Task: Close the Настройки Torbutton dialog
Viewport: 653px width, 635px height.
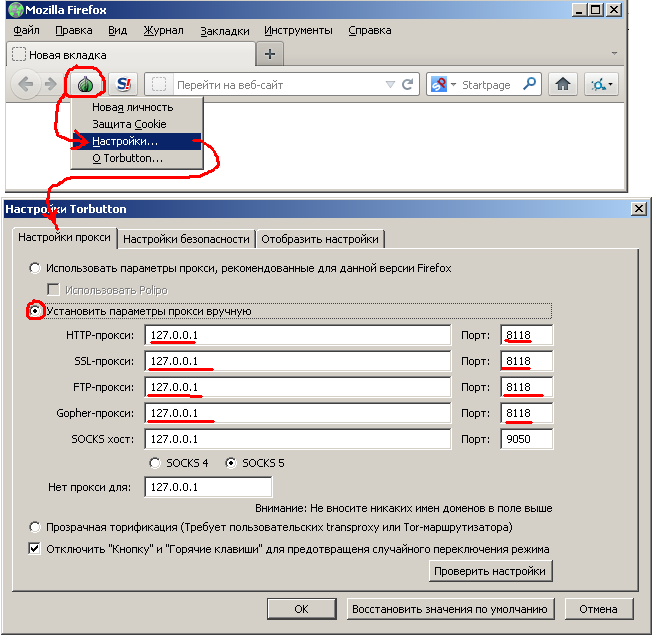Action: click(638, 209)
